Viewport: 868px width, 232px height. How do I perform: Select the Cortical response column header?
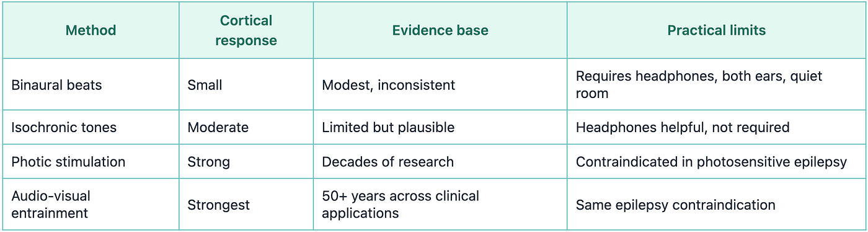point(246,30)
